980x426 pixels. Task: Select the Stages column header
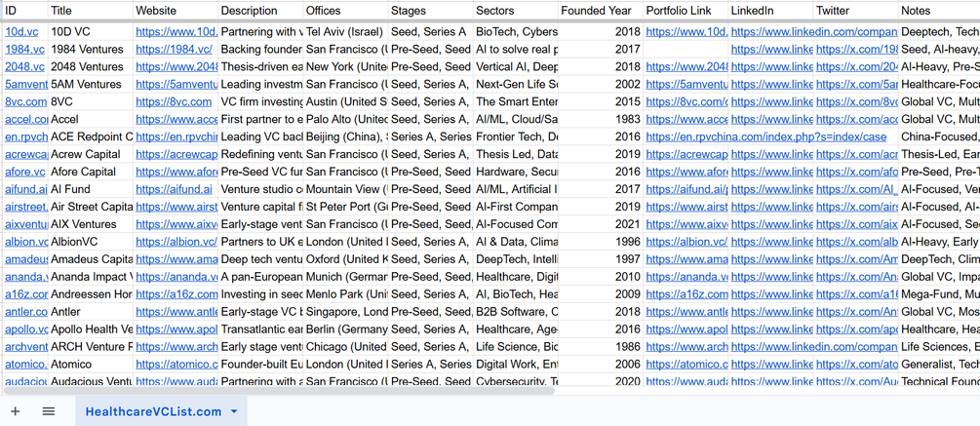431,11
